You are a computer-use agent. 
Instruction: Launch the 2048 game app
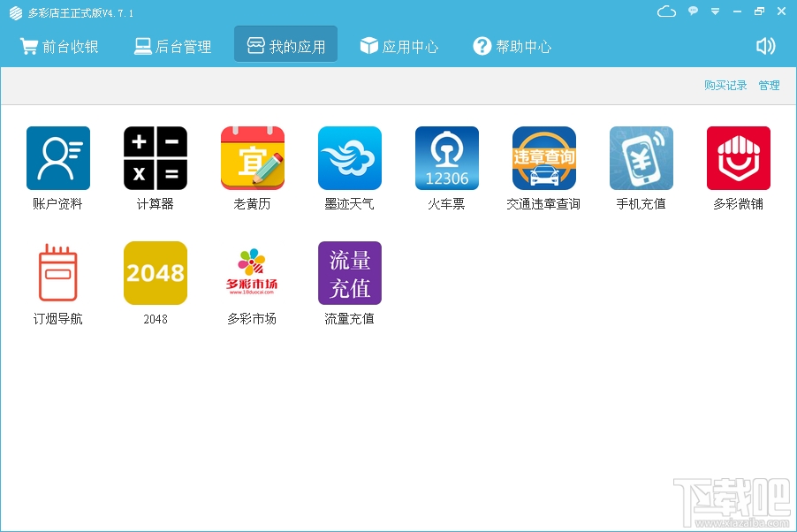point(155,273)
